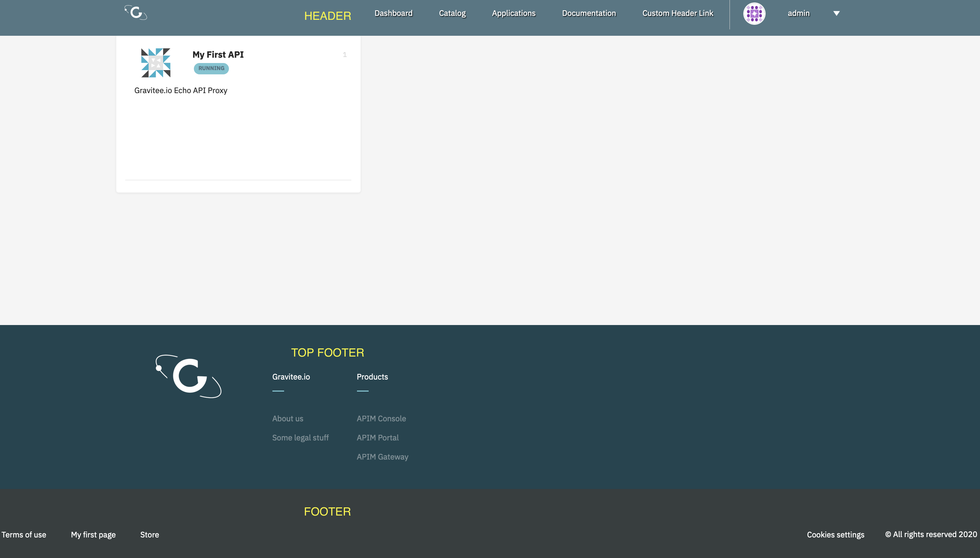Screen dimensions: 980x558
Task: Go to the Catalog section
Action: [452, 13]
